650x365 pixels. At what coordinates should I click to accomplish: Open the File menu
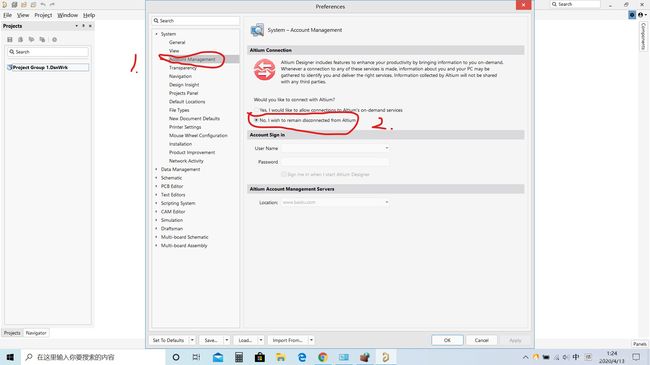(x=7, y=15)
